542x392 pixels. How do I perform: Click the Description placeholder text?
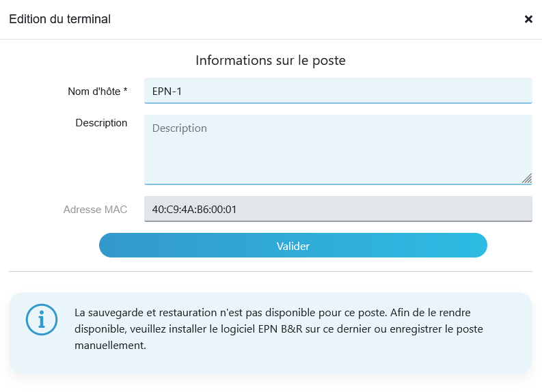tap(179, 128)
